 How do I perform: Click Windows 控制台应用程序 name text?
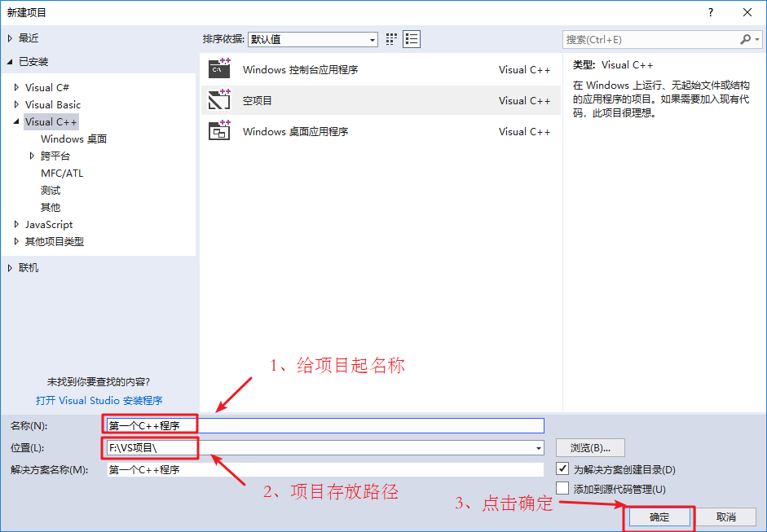pyautogui.click(x=300, y=70)
